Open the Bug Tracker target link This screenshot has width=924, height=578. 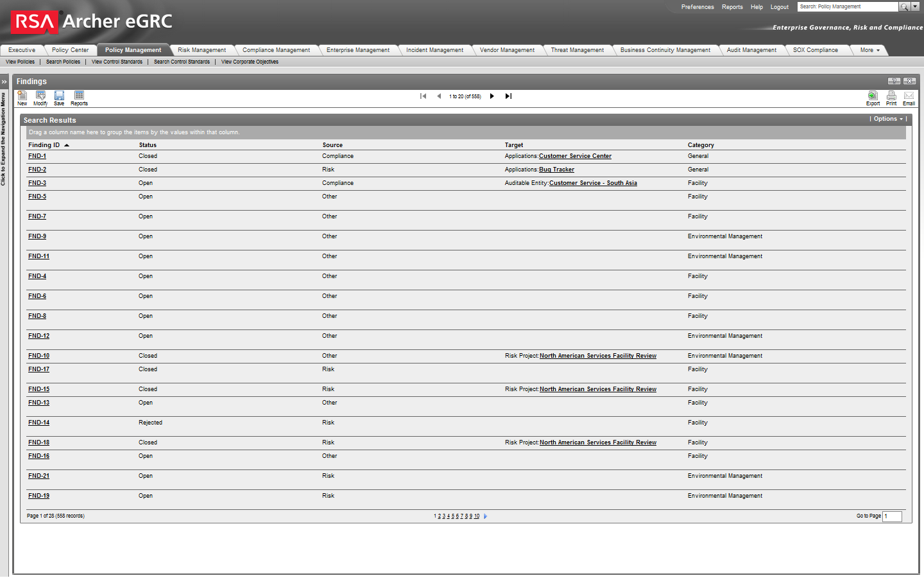(556, 170)
